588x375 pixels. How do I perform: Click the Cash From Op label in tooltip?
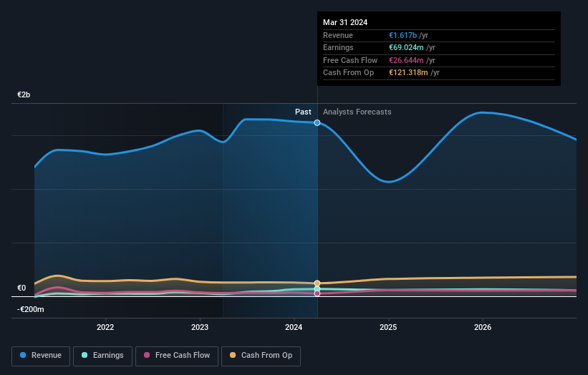pos(348,73)
